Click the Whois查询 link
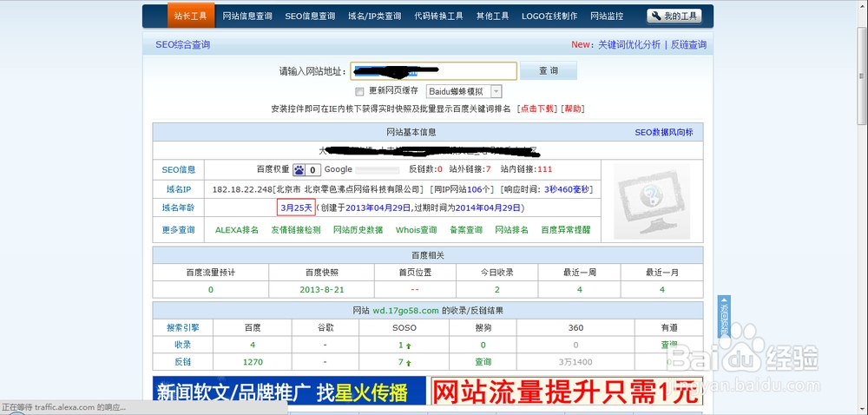The width and height of the screenshot is (868, 415). (417, 229)
